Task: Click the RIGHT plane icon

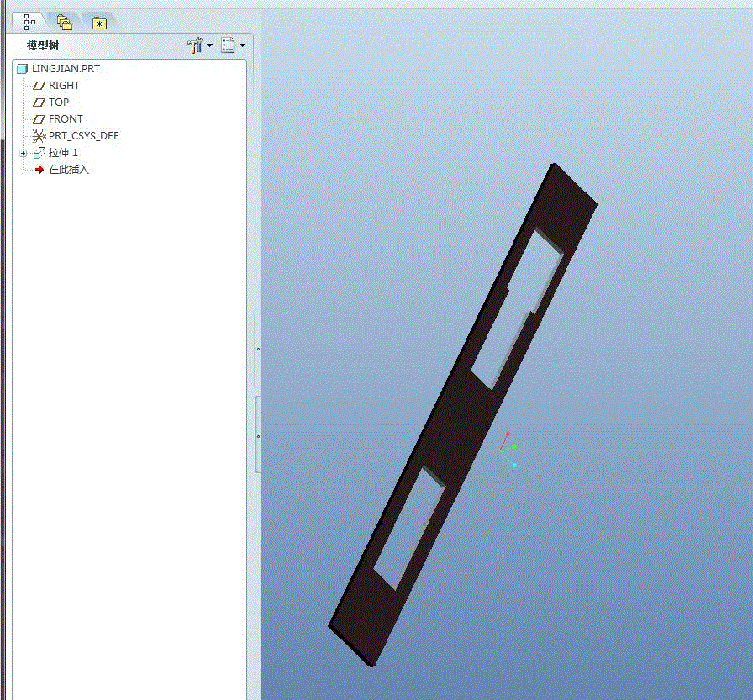Action: 39,86
